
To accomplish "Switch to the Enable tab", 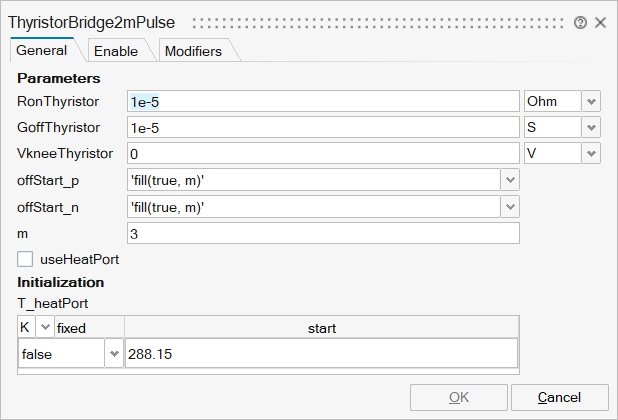I will [116, 51].
